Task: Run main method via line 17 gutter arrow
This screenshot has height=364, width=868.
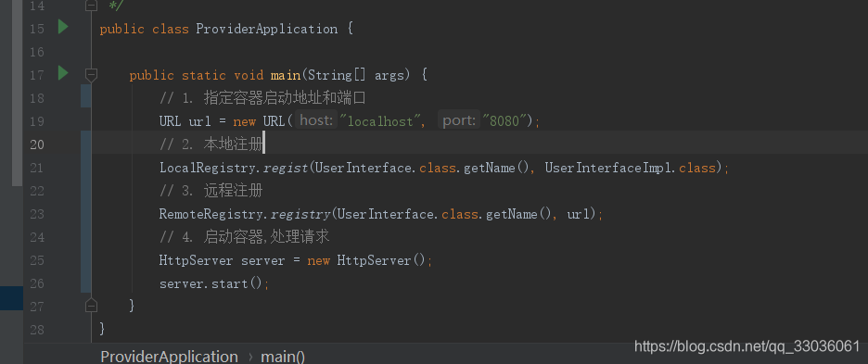Action: pyautogui.click(x=63, y=72)
